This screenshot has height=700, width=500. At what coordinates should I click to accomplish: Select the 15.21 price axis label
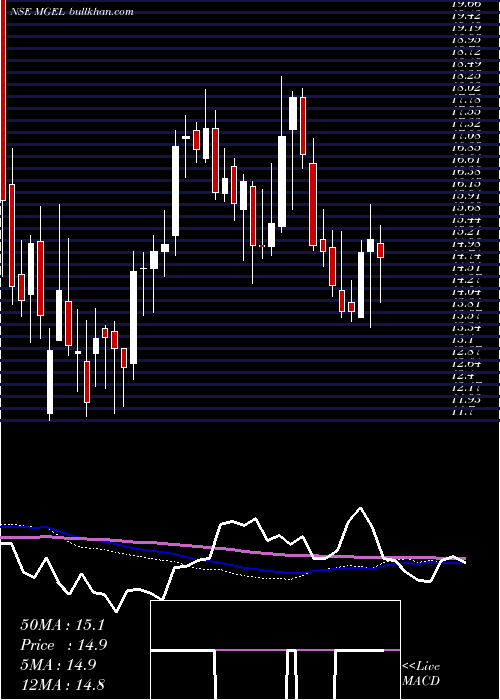coord(466,232)
